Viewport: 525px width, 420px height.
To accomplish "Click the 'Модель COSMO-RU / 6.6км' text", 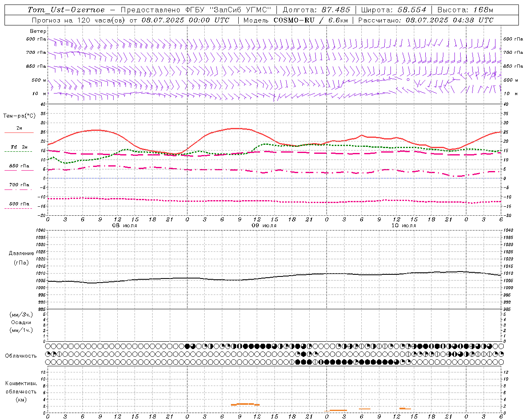I will click(295, 20).
